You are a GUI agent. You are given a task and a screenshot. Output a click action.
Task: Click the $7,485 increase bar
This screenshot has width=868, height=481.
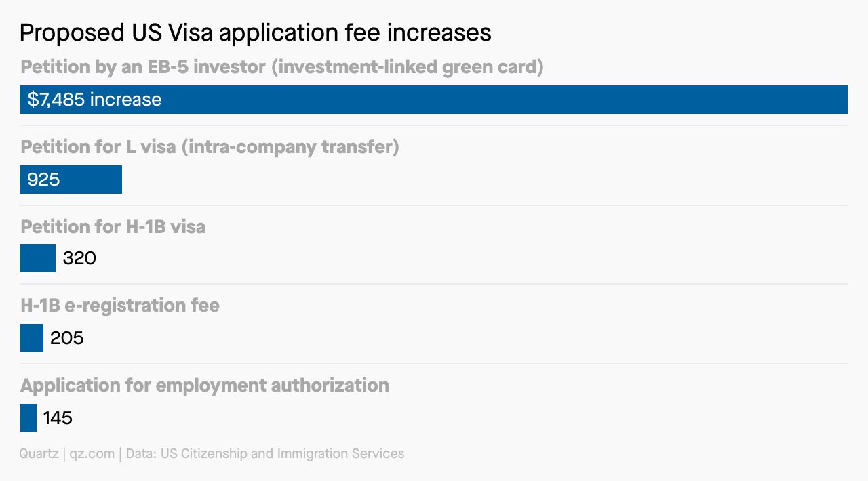[434, 100]
